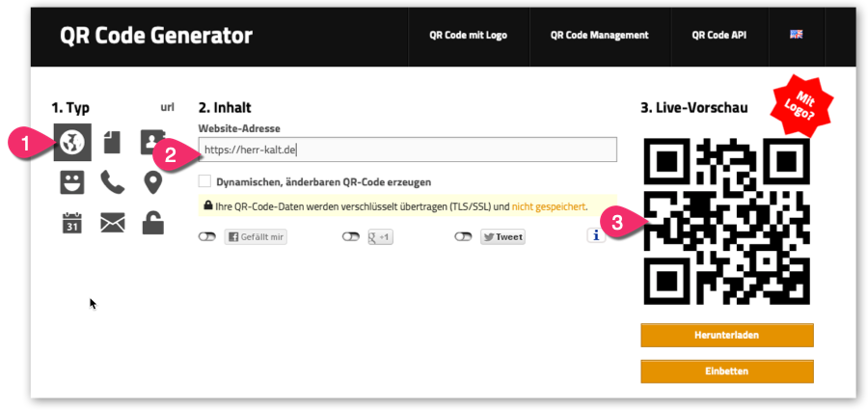Select the calendar event type icon
The height and width of the screenshot is (410, 868).
pyautogui.click(x=72, y=222)
